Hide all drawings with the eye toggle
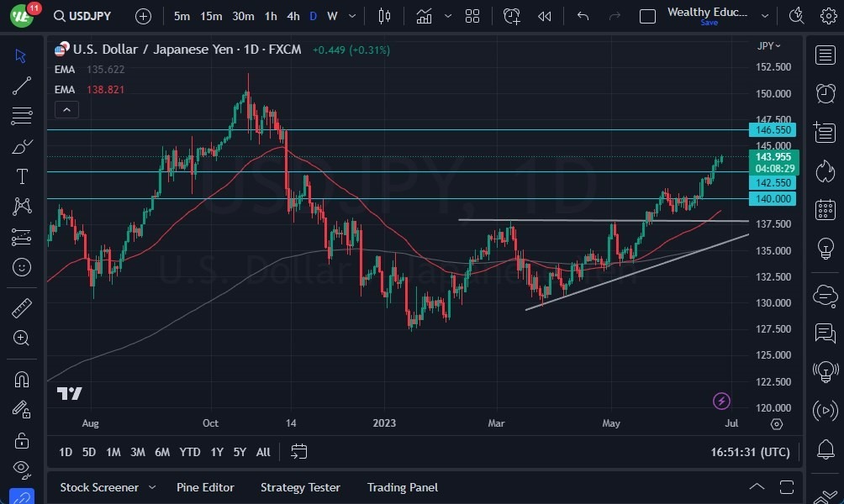The height and width of the screenshot is (504, 844). pyautogui.click(x=21, y=470)
